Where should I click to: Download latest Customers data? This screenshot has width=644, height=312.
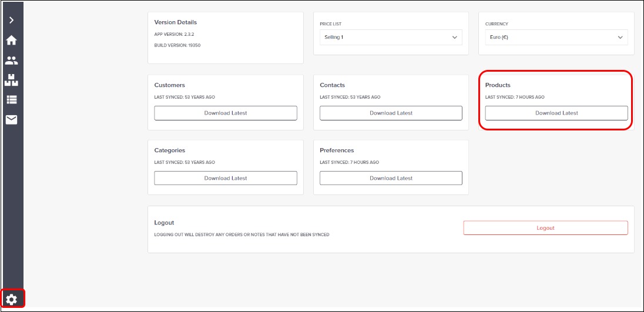click(x=226, y=113)
